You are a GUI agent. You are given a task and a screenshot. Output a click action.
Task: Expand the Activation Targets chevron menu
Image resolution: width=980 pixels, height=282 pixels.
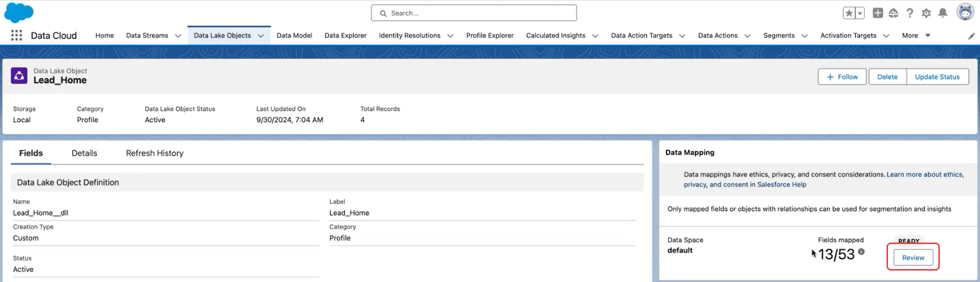point(886,36)
